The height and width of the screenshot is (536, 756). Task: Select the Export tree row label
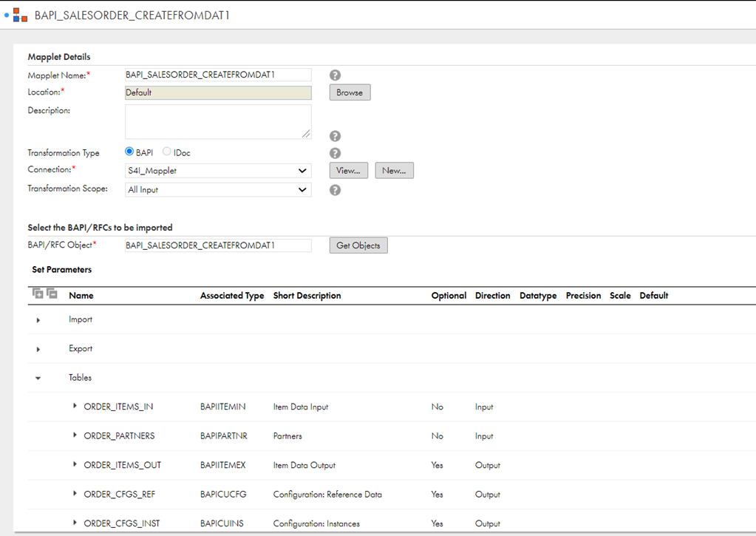tap(81, 348)
